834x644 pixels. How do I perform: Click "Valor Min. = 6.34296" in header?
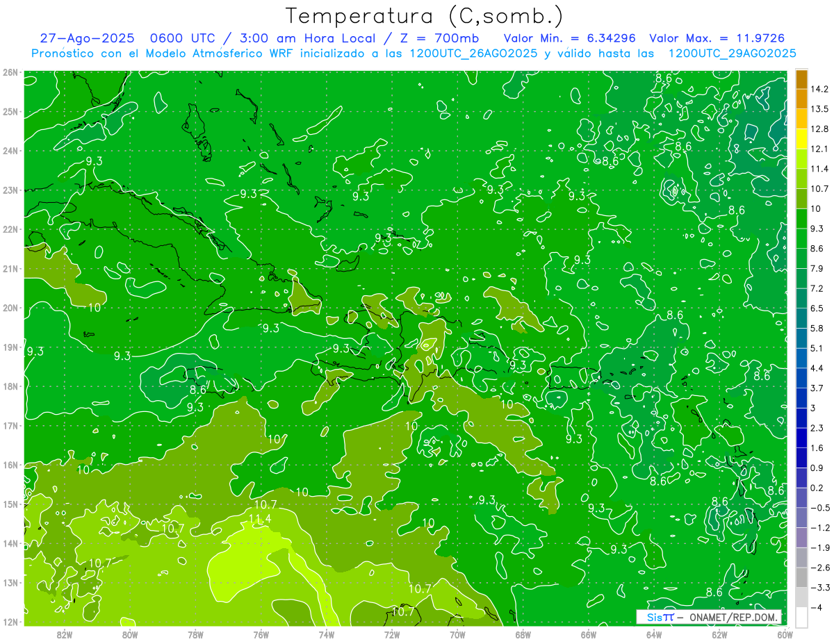click(570, 38)
